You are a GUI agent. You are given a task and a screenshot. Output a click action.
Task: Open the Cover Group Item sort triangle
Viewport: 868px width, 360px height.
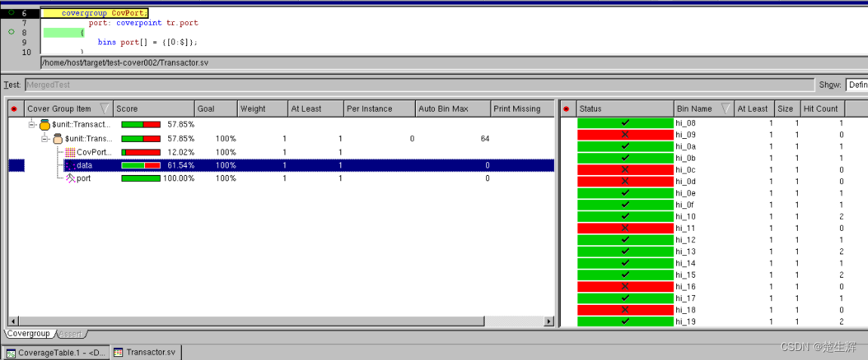click(105, 109)
